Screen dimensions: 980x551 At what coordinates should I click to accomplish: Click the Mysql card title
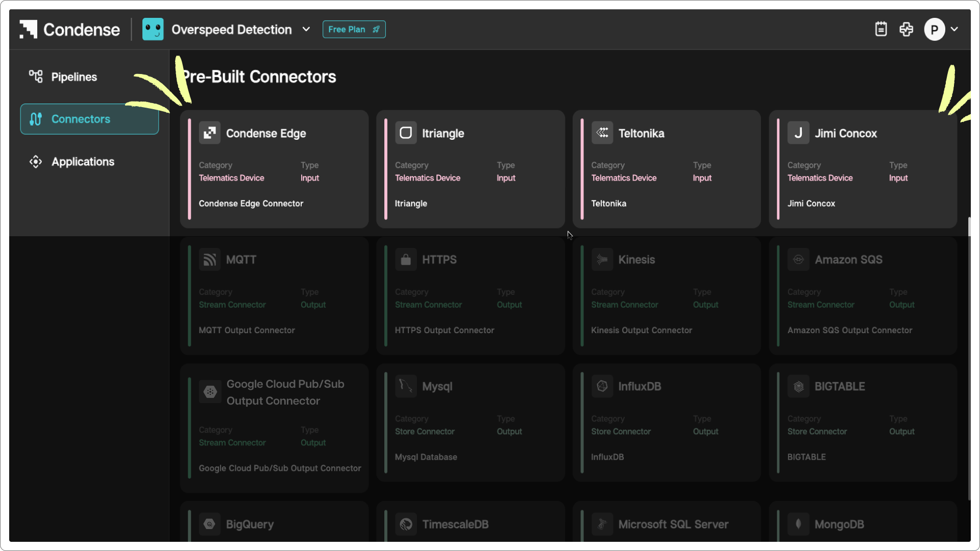coord(437,387)
